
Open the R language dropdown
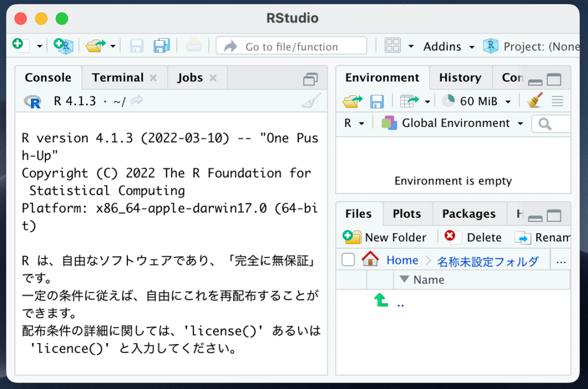354,123
